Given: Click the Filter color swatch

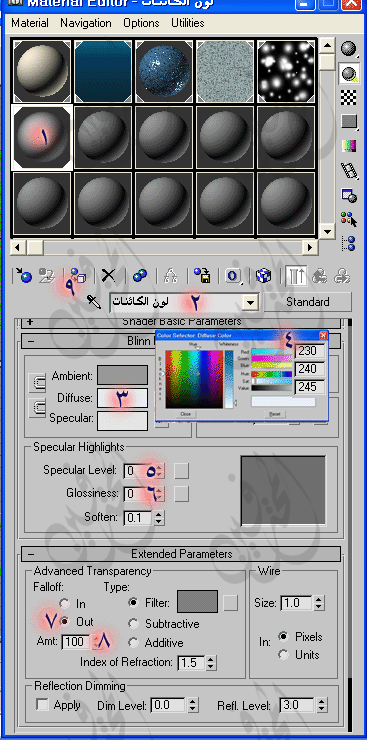Looking at the screenshot, I should click(197, 602).
